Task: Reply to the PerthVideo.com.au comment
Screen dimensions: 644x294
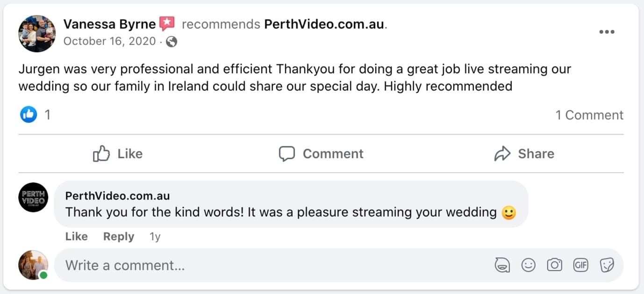Action: (x=119, y=237)
